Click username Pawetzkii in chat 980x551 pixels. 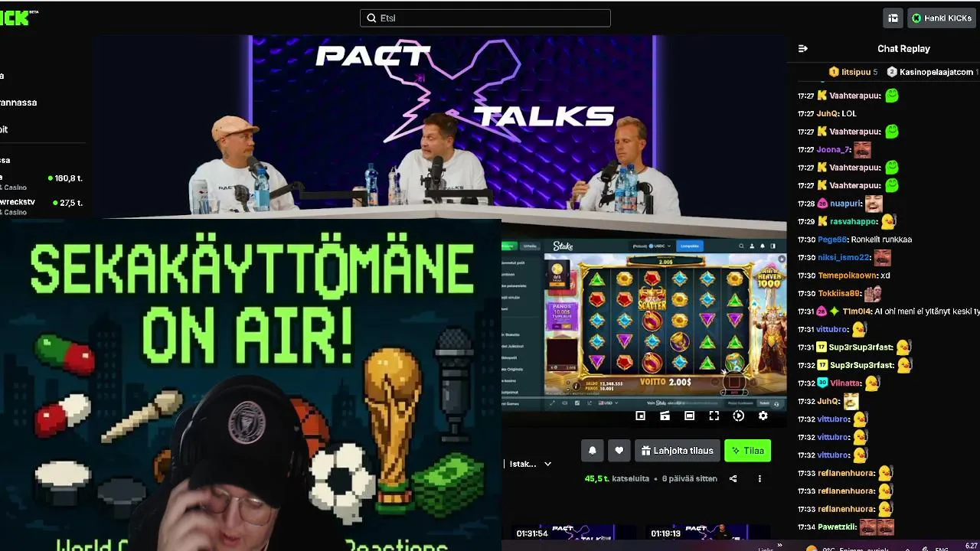(837, 527)
